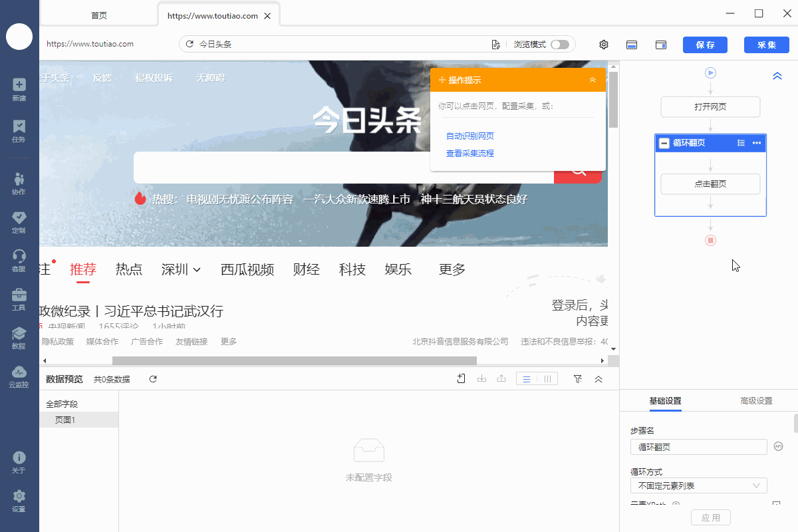The image size is (798, 532).
Task: Click the toutiao search input box
Action: point(344,168)
